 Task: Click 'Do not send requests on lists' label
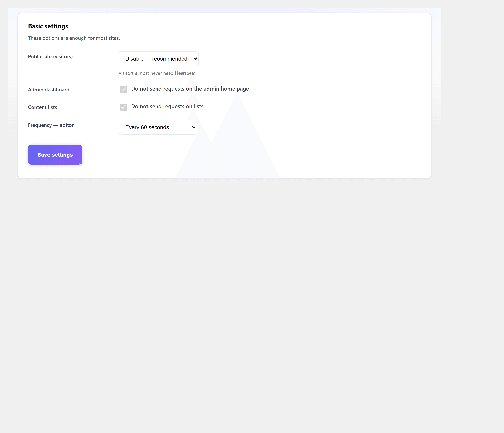(x=167, y=106)
